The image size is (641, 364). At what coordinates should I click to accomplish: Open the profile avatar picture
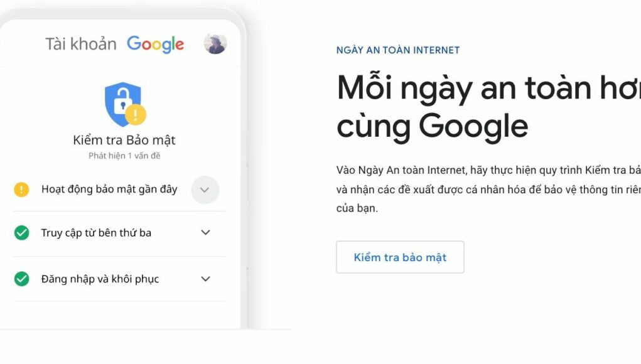(x=215, y=43)
